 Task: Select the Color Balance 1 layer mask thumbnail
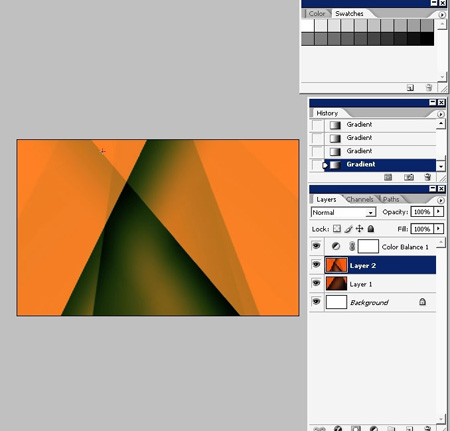point(368,246)
